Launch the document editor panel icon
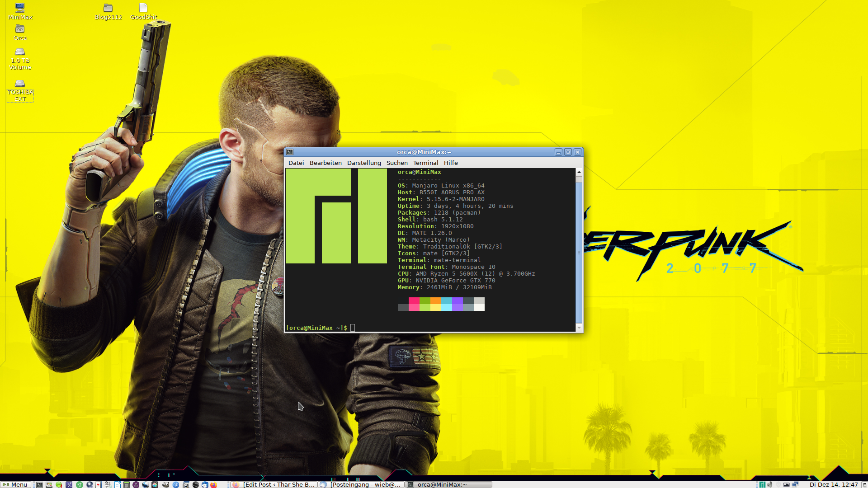868x488 pixels. [x=118, y=484]
